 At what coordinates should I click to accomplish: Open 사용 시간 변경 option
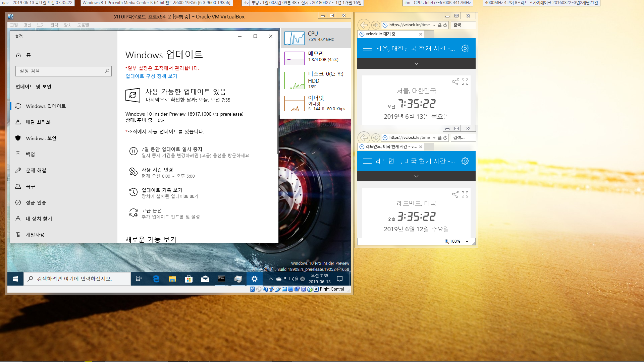coord(162,173)
